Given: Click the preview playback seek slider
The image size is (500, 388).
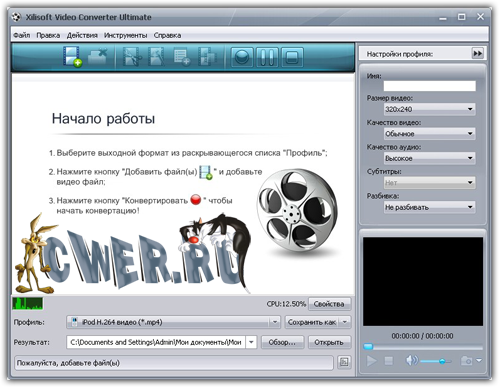Looking at the screenshot, I should click(x=423, y=347).
